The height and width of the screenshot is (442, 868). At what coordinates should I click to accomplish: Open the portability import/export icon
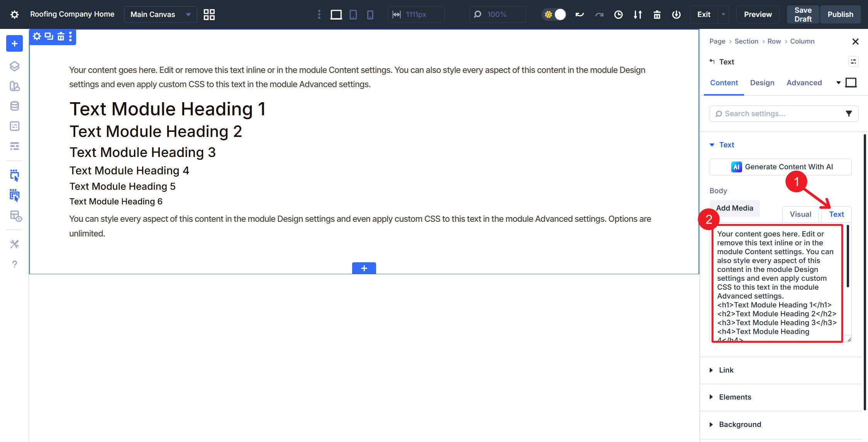[x=637, y=15]
